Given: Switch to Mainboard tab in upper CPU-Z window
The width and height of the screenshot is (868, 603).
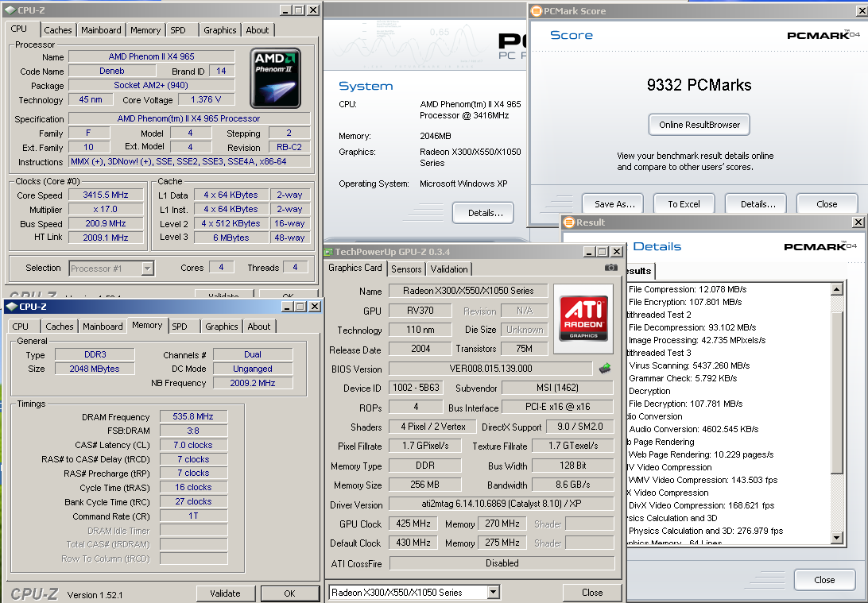Looking at the screenshot, I should point(101,30).
